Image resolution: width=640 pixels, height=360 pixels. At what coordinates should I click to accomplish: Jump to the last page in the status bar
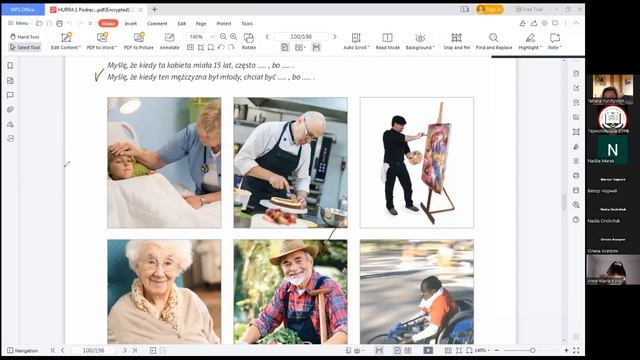[135, 350]
